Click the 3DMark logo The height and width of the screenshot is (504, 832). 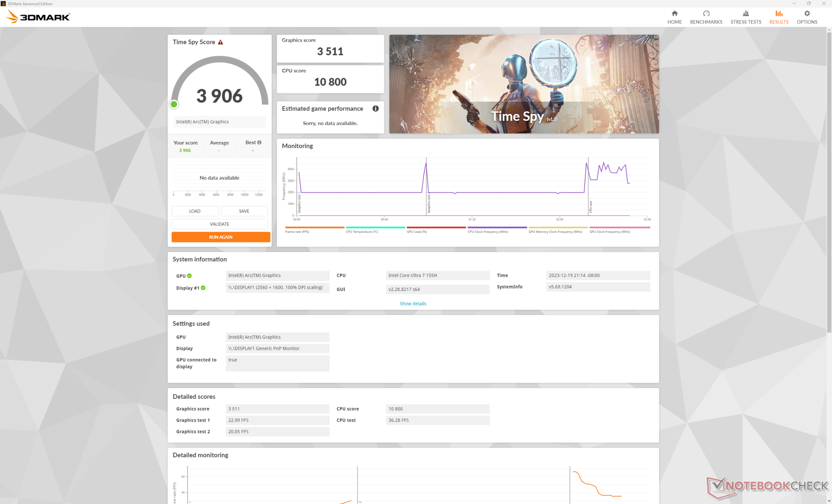(x=38, y=17)
